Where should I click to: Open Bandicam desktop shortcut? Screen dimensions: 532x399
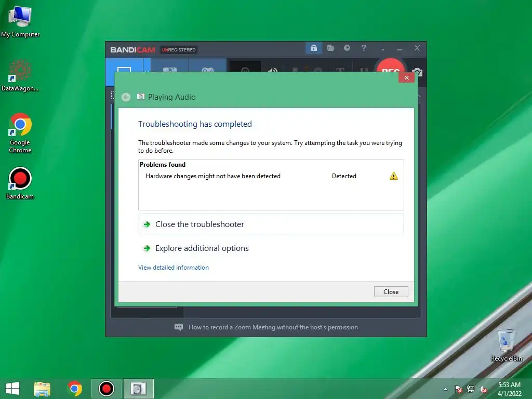point(20,183)
